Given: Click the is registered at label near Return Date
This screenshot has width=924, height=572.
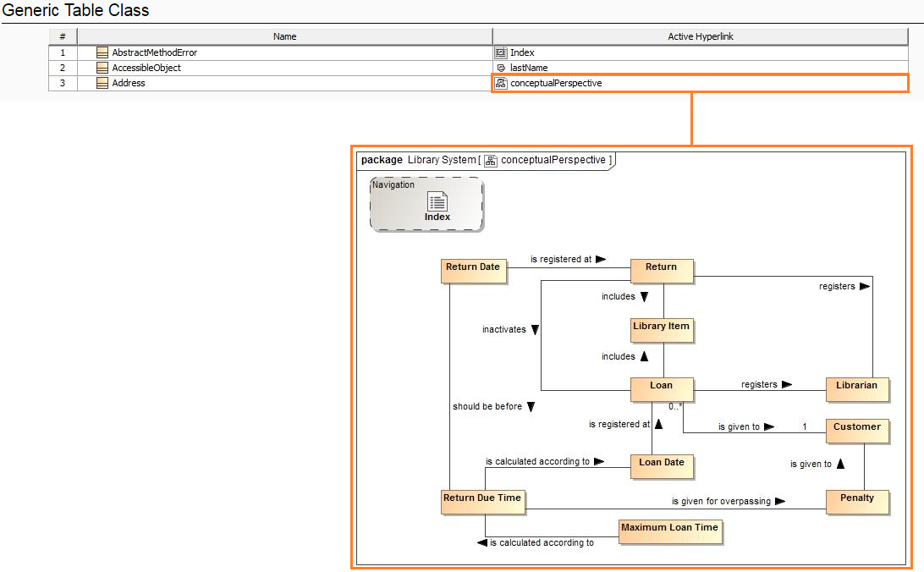Looking at the screenshot, I should point(561,259).
